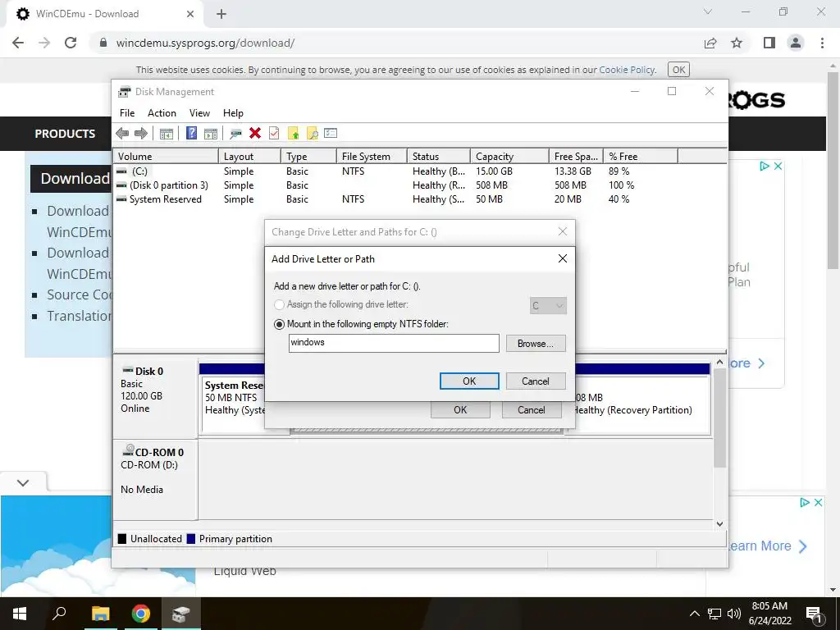Click the Capacity column header
The image size is (840, 630).
(x=509, y=157)
